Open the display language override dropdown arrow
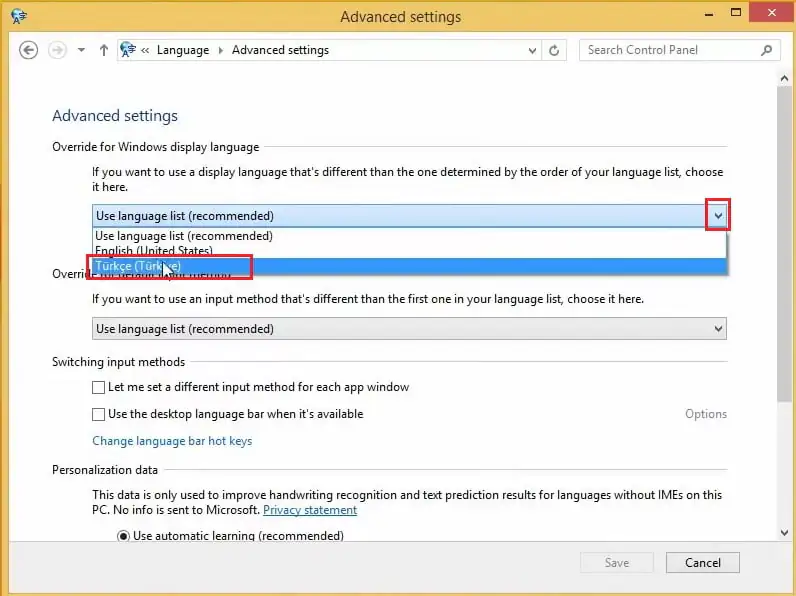Image resolution: width=796 pixels, height=596 pixels. click(718, 216)
